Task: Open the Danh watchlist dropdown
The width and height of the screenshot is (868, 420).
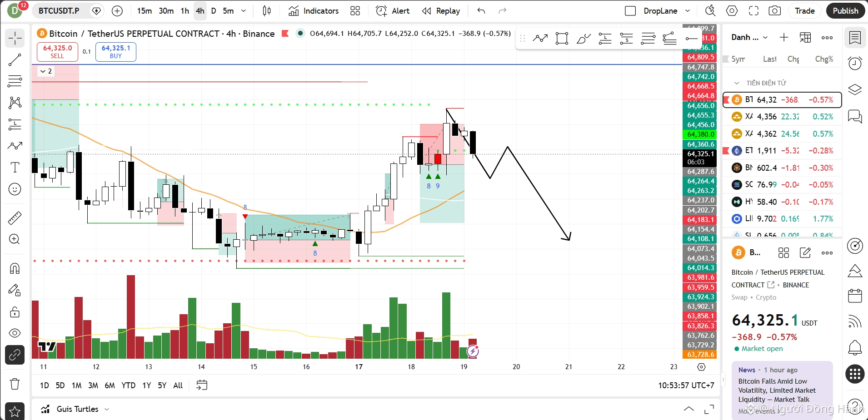Action: (749, 37)
